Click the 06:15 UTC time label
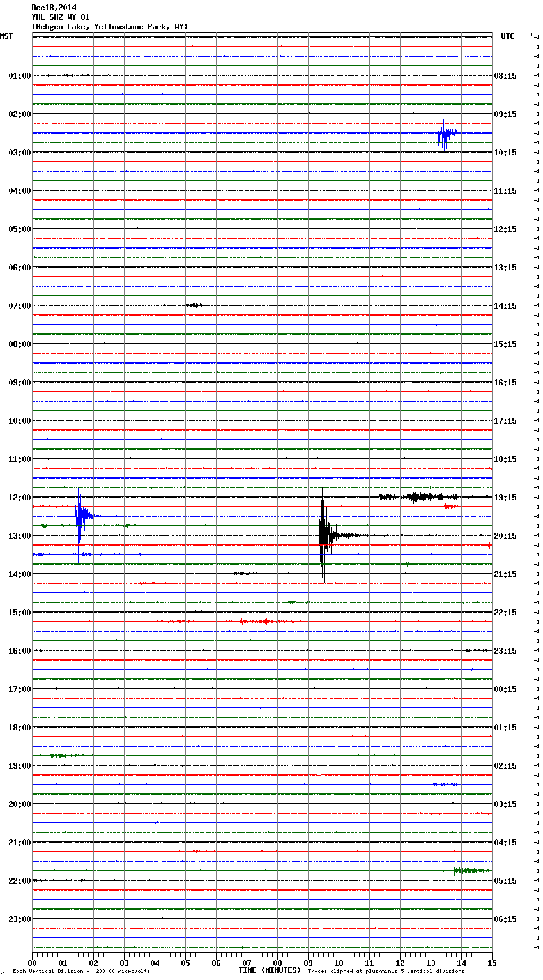The height and width of the screenshot is (980, 543). [505, 919]
